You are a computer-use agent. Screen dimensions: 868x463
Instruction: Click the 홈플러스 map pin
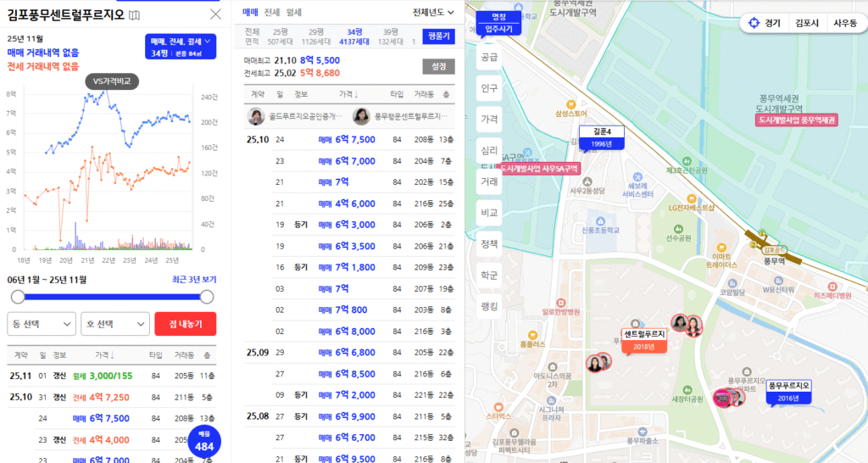tap(532, 335)
